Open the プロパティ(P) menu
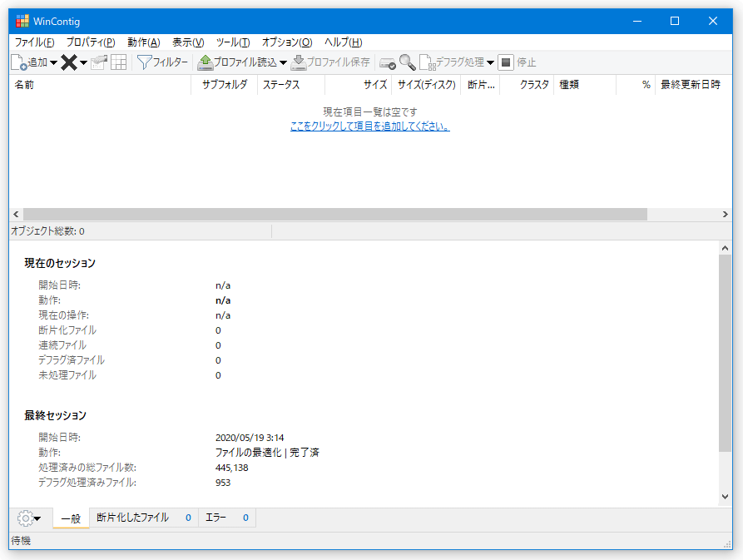Viewport: 743px width, 560px height. click(91, 42)
